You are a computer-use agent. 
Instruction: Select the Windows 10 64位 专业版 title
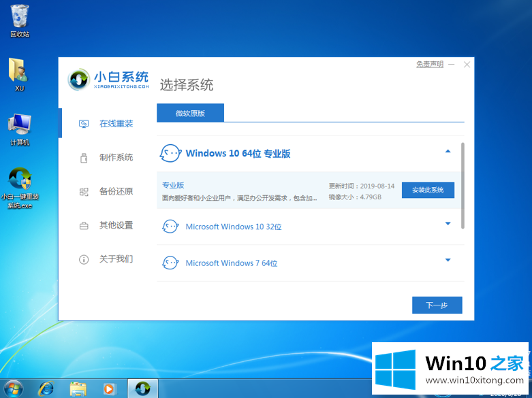coord(238,154)
